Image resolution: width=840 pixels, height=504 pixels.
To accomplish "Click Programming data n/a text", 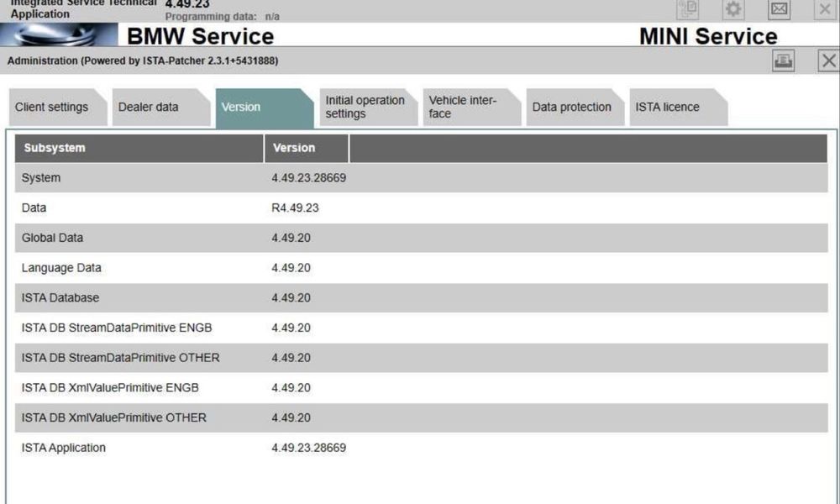I will [x=223, y=17].
